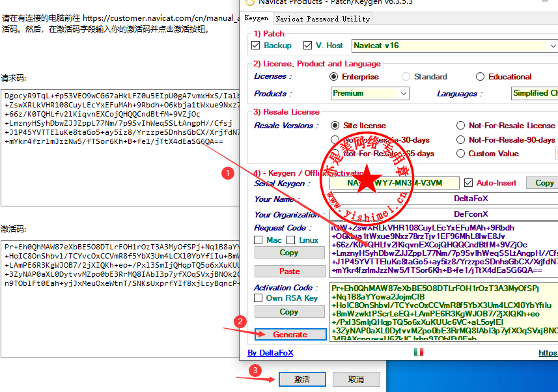The width and height of the screenshot is (558, 392).
Task: Select the Custom Value radio button
Action: [x=460, y=154]
